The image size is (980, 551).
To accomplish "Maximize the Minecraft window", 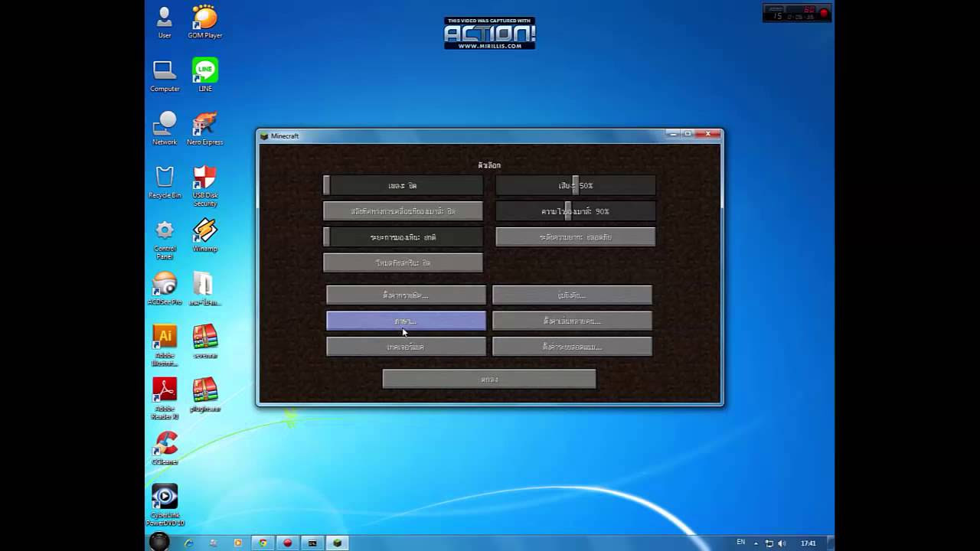I will click(x=688, y=134).
